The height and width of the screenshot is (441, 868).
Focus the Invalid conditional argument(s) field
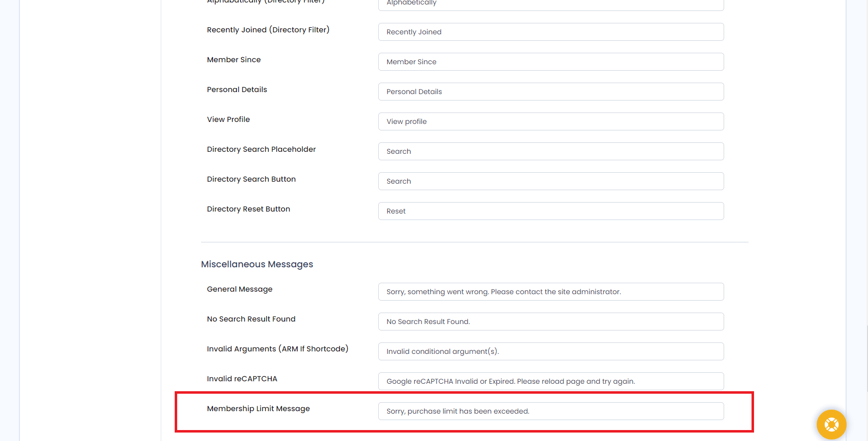[550, 351]
